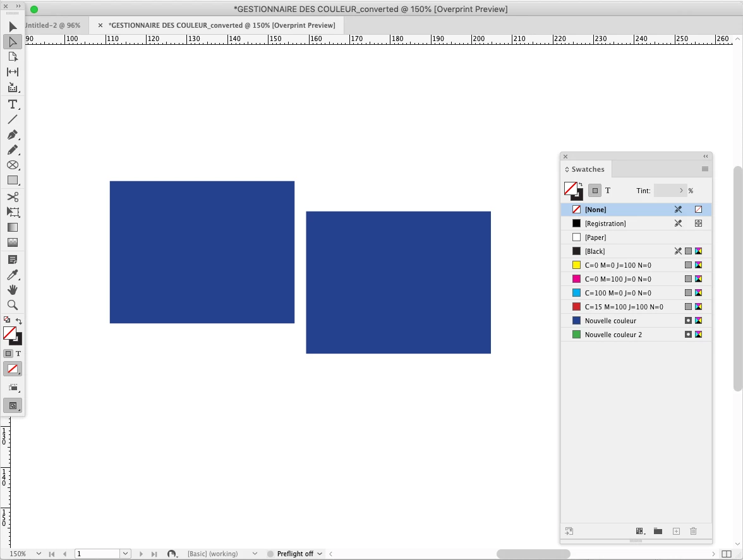Select the Selection tool arrow

click(x=13, y=27)
